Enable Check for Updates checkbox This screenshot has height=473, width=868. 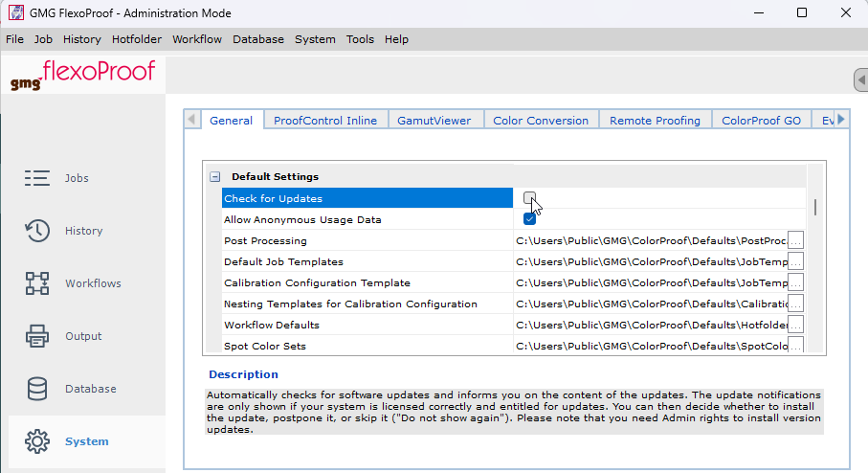click(529, 198)
